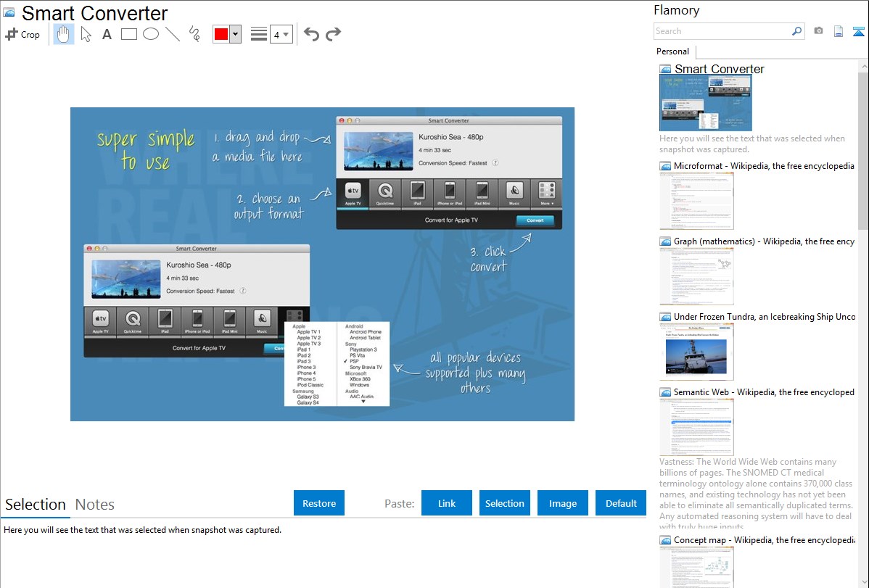
Task: Click the main Smart Converter screenshot image
Action: click(x=322, y=264)
